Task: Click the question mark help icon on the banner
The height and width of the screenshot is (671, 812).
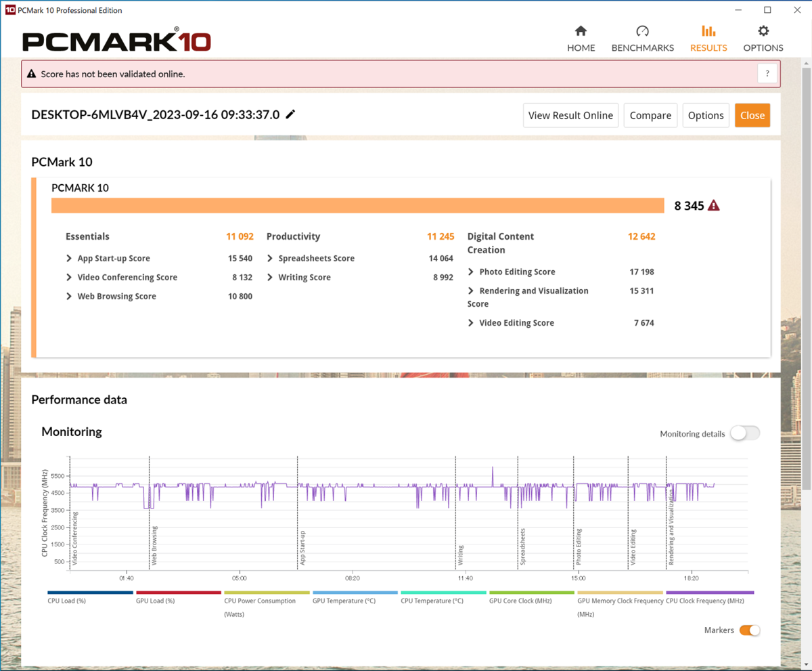Action: (x=767, y=73)
